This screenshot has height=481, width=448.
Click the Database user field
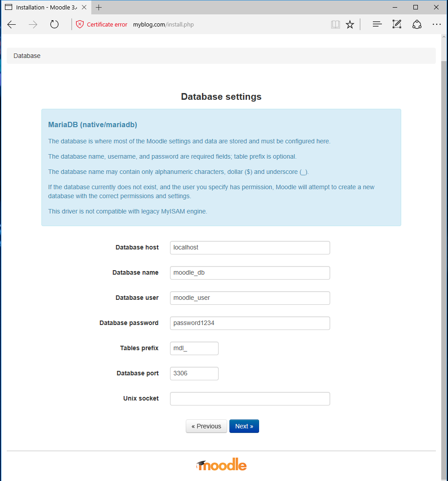click(250, 298)
